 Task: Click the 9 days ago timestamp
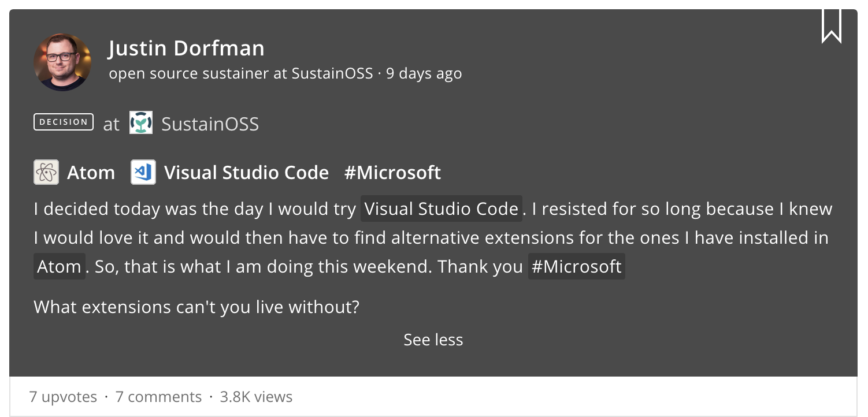click(x=424, y=74)
